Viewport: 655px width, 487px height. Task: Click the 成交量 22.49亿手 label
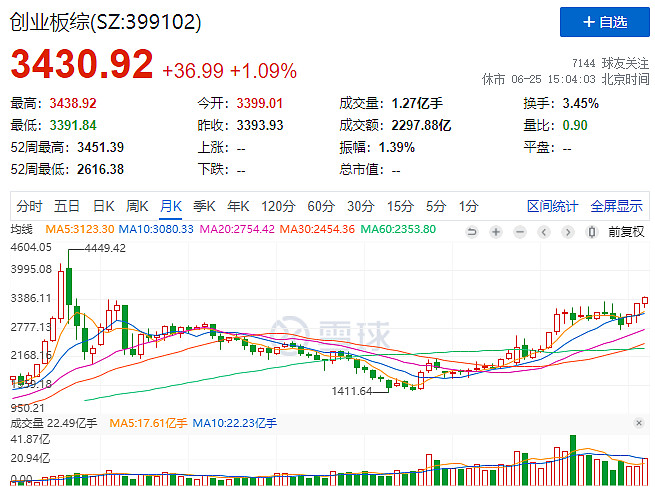click(53, 424)
